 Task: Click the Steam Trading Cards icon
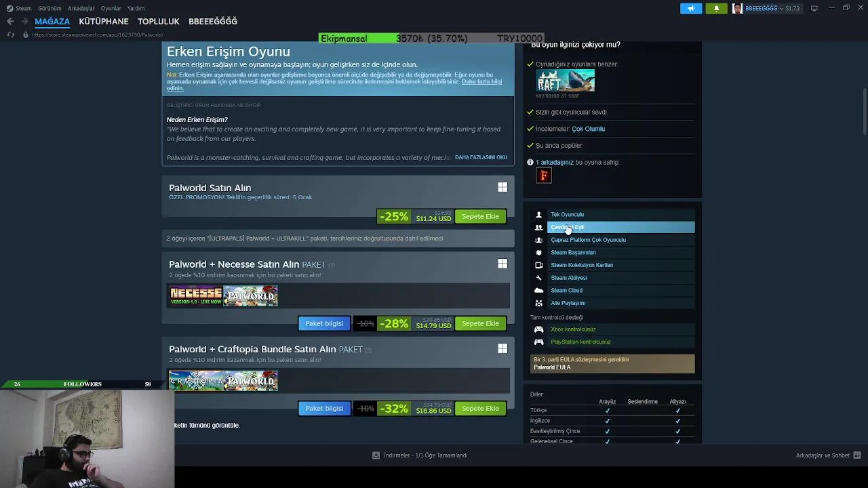(538, 265)
